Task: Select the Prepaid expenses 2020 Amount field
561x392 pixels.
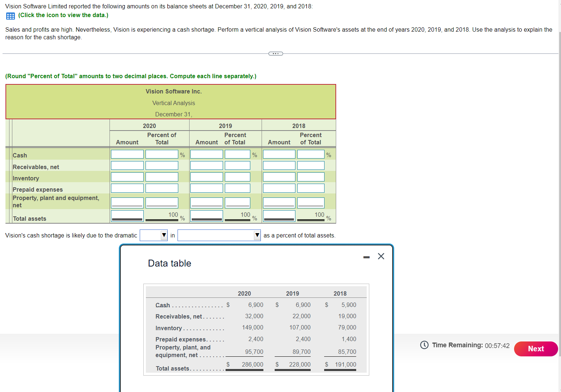Action: coord(127,188)
